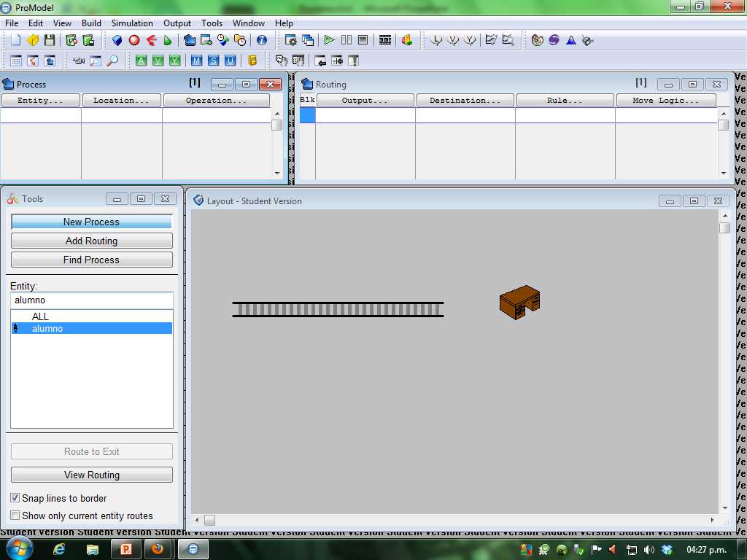The height and width of the screenshot is (560, 747).
Task: Open the Move Logic column header
Action: click(x=666, y=101)
